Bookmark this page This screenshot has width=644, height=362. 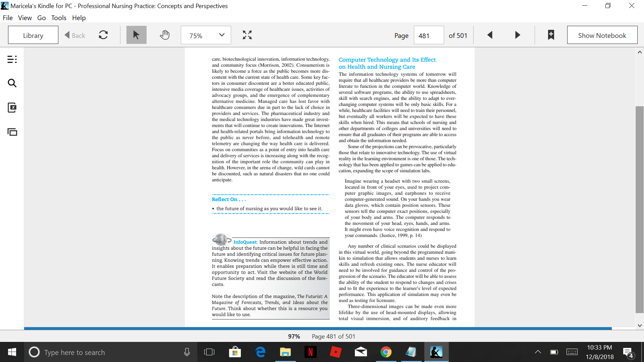click(551, 35)
